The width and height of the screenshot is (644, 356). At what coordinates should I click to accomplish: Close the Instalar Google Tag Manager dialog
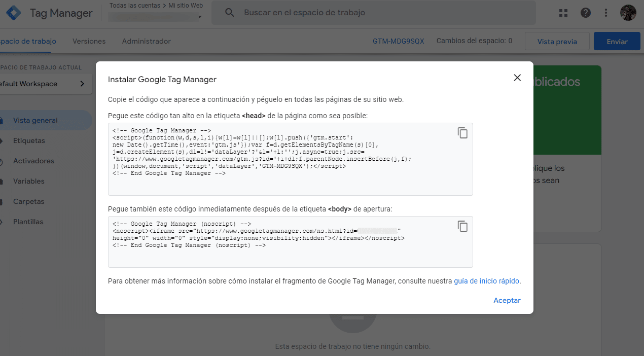pos(517,78)
